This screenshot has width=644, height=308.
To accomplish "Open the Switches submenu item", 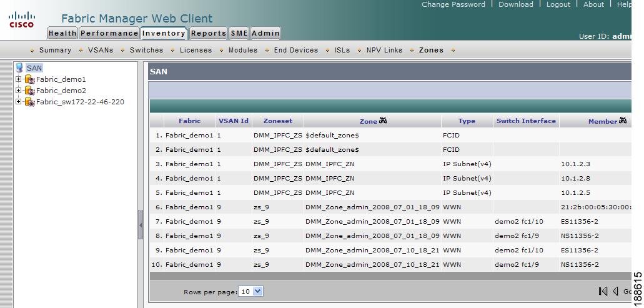I will (x=146, y=50).
